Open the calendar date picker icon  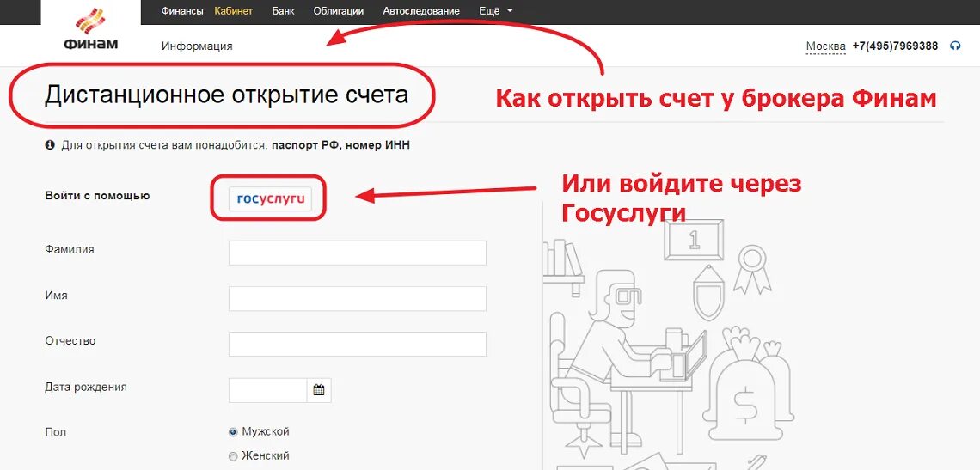pyautogui.click(x=319, y=391)
